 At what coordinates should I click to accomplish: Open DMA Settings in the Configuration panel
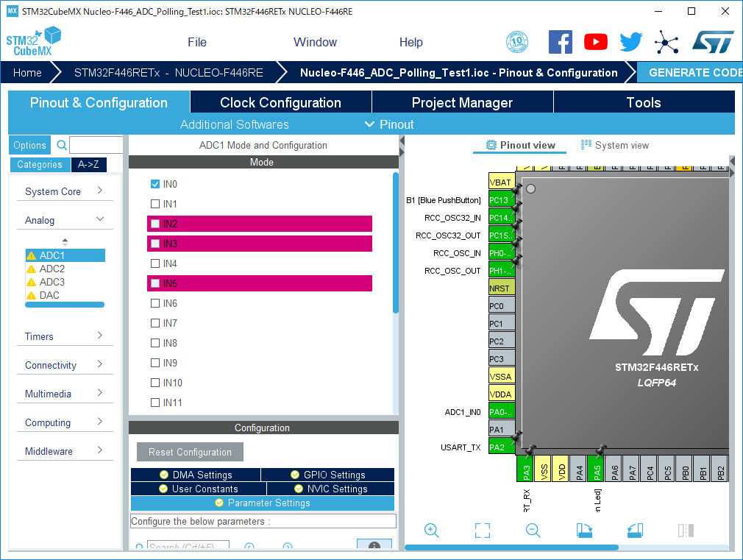pos(196,474)
